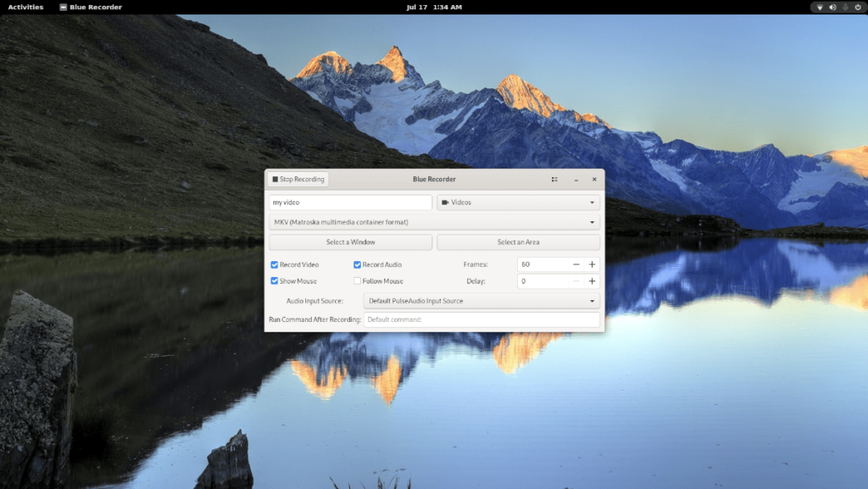Open the Activities overview
Image resolution: width=868 pixels, height=489 pixels.
tap(25, 7)
